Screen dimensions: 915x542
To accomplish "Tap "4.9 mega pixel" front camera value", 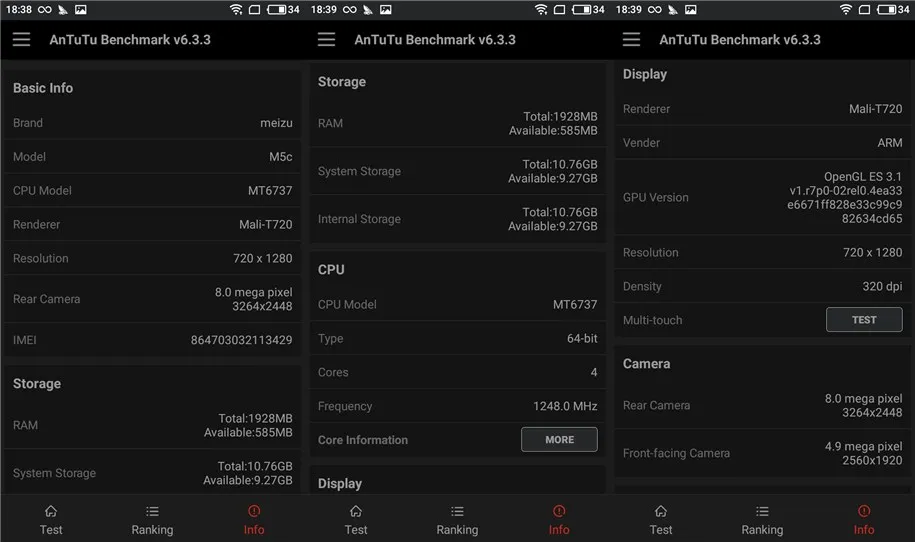I will pyautogui.click(x=864, y=446).
